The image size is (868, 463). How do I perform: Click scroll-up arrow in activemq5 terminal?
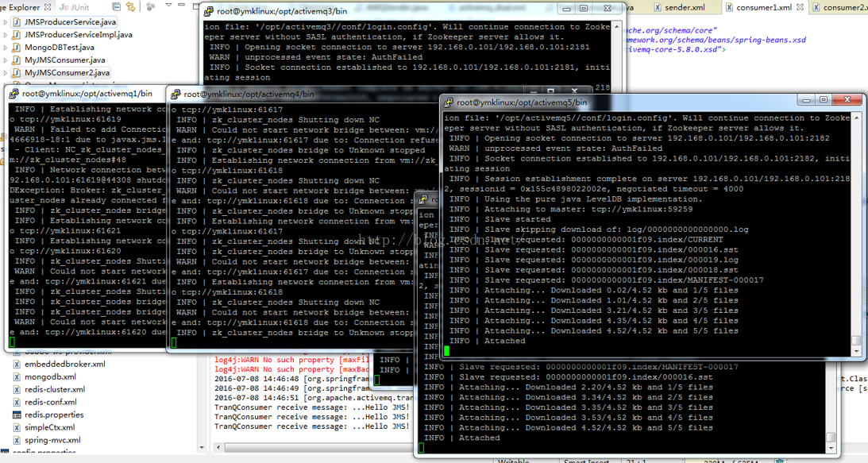856,118
